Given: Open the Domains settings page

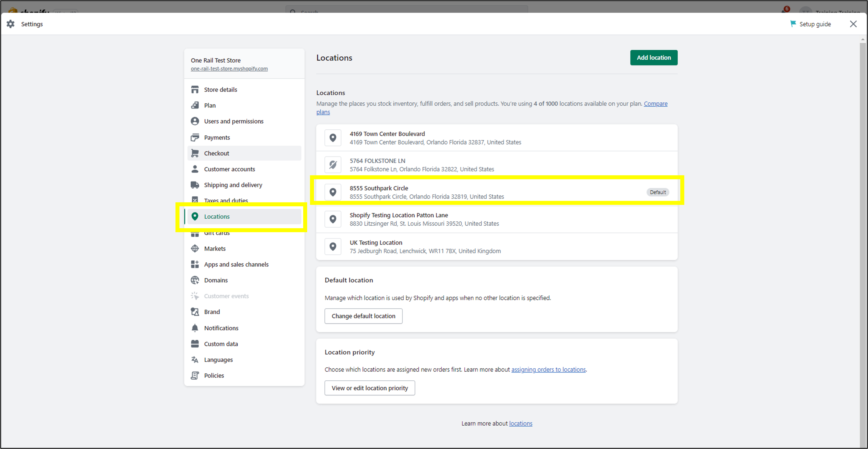Looking at the screenshot, I should pyautogui.click(x=216, y=280).
